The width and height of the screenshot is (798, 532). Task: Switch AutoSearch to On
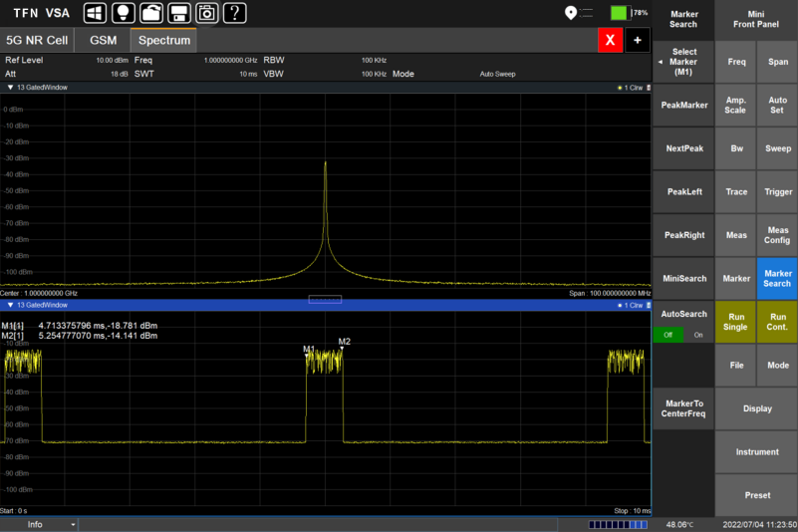(x=698, y=335)
